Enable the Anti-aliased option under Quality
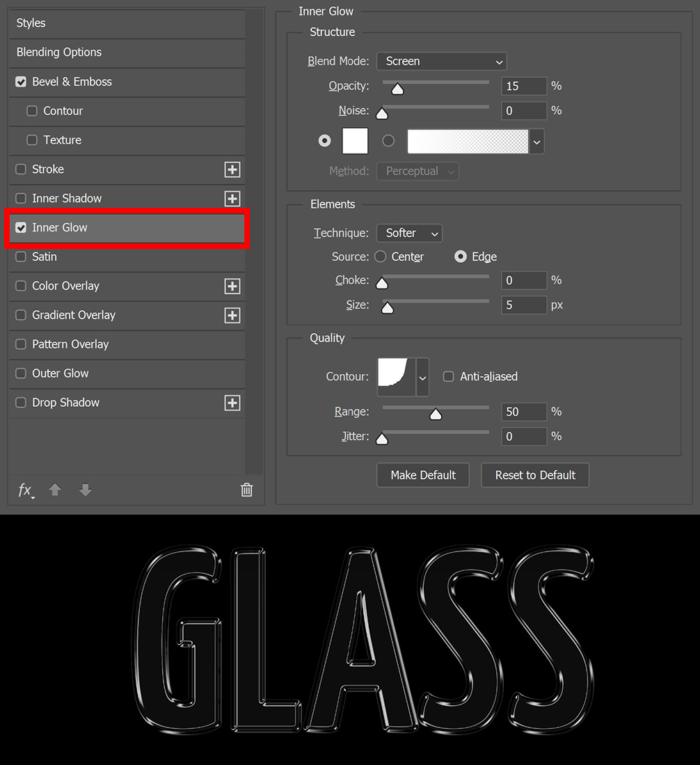 coord(448,376)
